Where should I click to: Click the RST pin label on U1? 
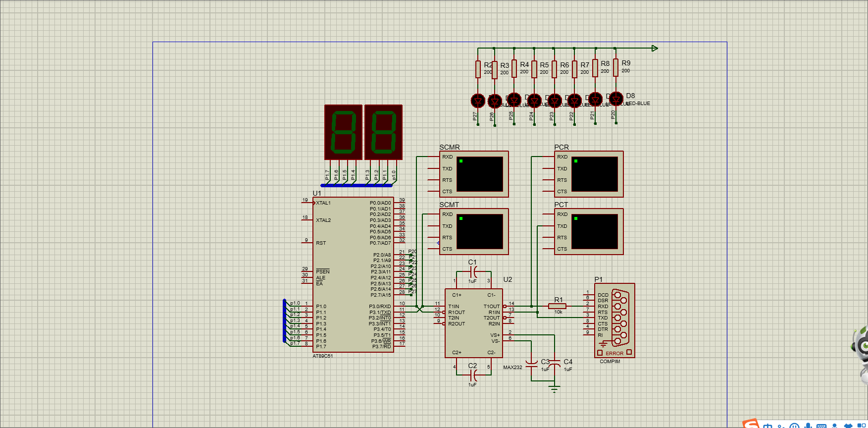coord(321,243)
